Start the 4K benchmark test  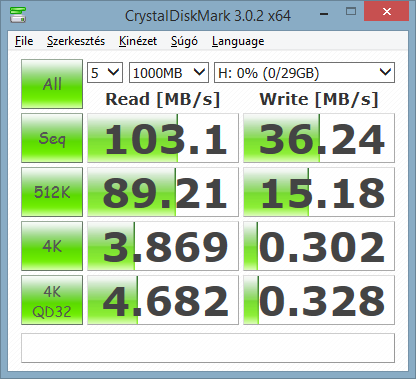click(52, 246)
